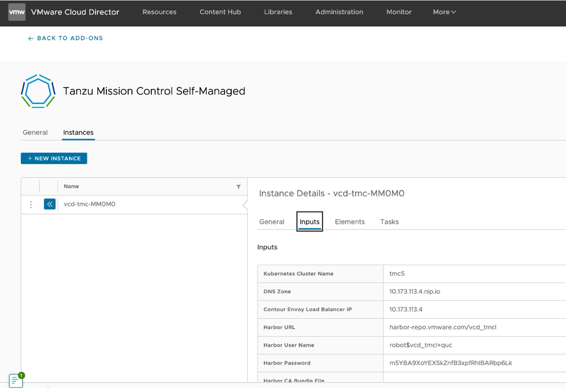Open the Content Hub menu

pyautogui.click(x=220, y=12)
